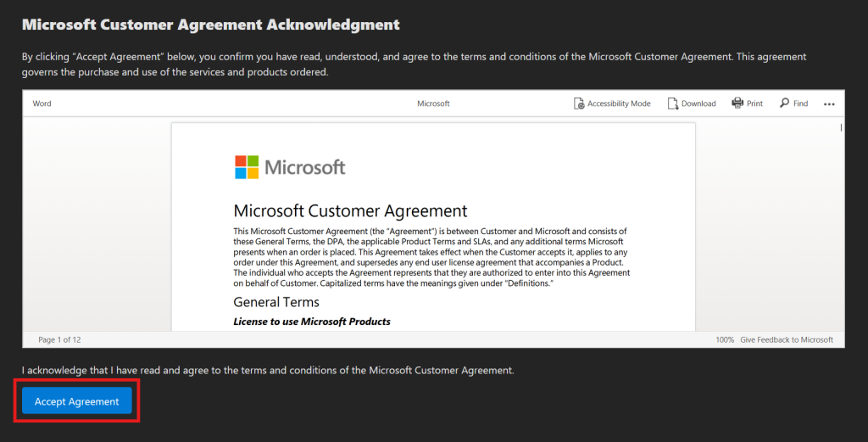Click the Microsoft Customer Agreement Acknowledgment page title

point(211,25)
